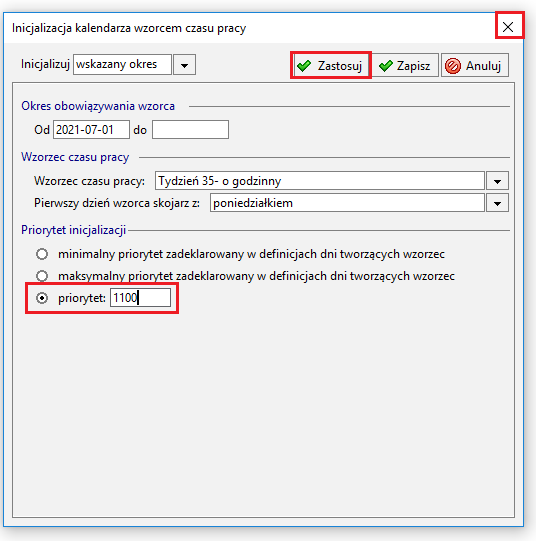Click the priorytet value field with 1100
Screen dimensions: 536x541
pyautogui.click(x=140, y=298)
